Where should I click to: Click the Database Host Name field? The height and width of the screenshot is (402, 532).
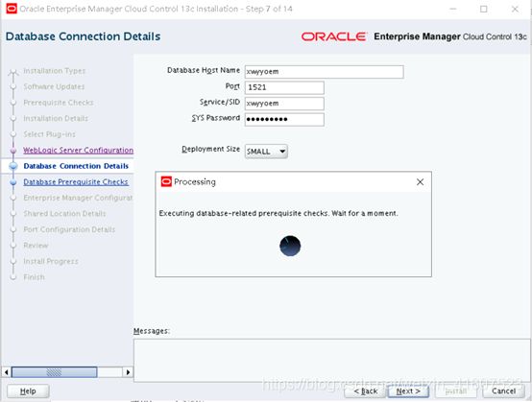click(324, 72)
